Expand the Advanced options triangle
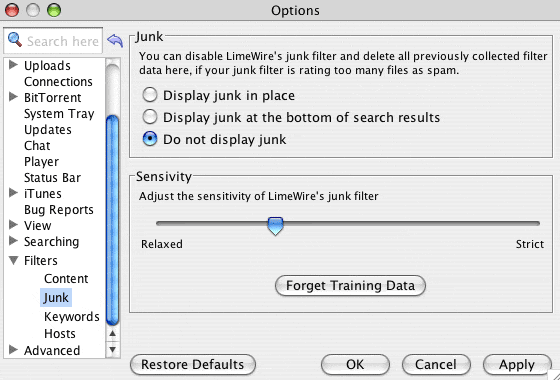560x380 pixels. pyautogui.click(x=13, y=349)
